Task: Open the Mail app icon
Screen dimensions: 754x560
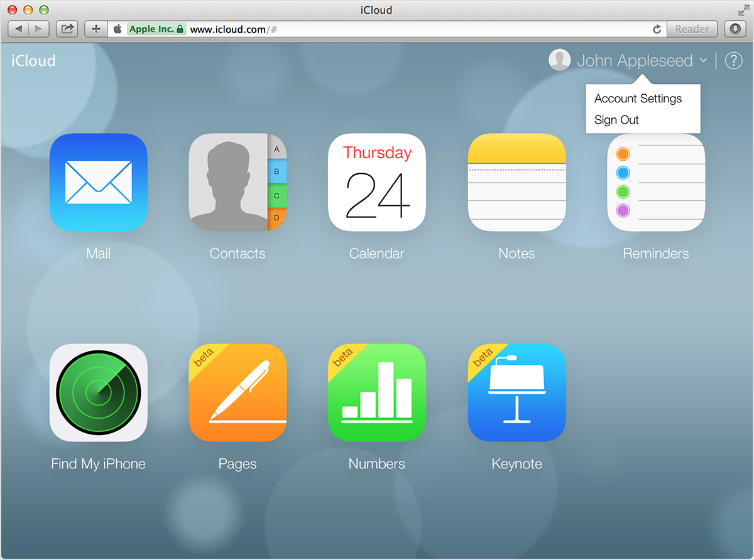Action: pyautogui.click(x=99, y=182)
